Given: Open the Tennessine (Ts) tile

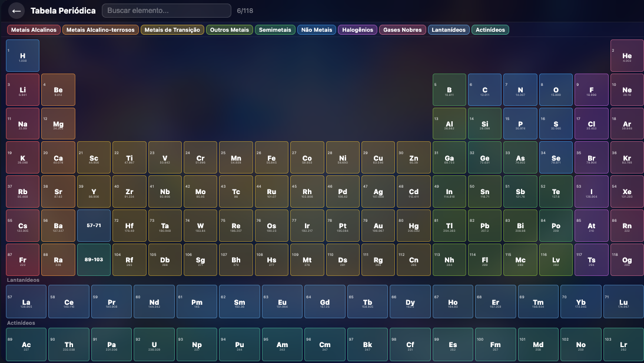Looking at the screenshot, I should tap(592, 260).
